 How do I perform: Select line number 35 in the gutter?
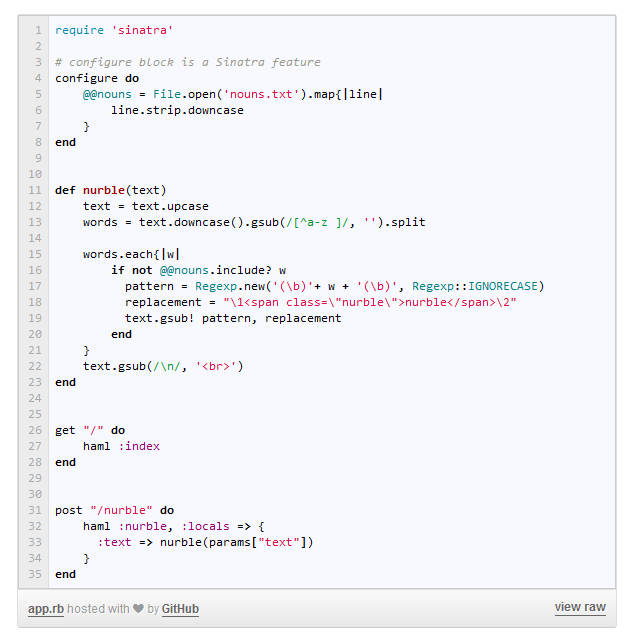coord(35,574)
